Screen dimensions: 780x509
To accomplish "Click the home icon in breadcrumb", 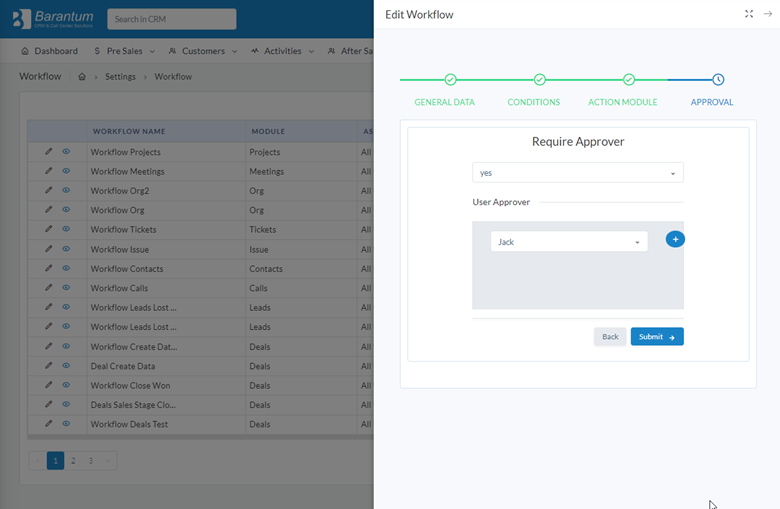I will pyautogui.click(x=82, y=77).
